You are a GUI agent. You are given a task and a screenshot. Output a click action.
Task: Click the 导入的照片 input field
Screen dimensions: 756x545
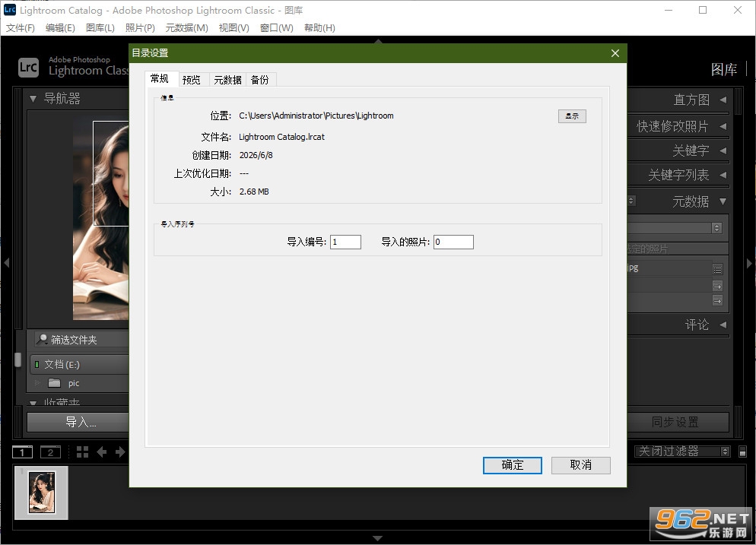click(x=454, y=242)
